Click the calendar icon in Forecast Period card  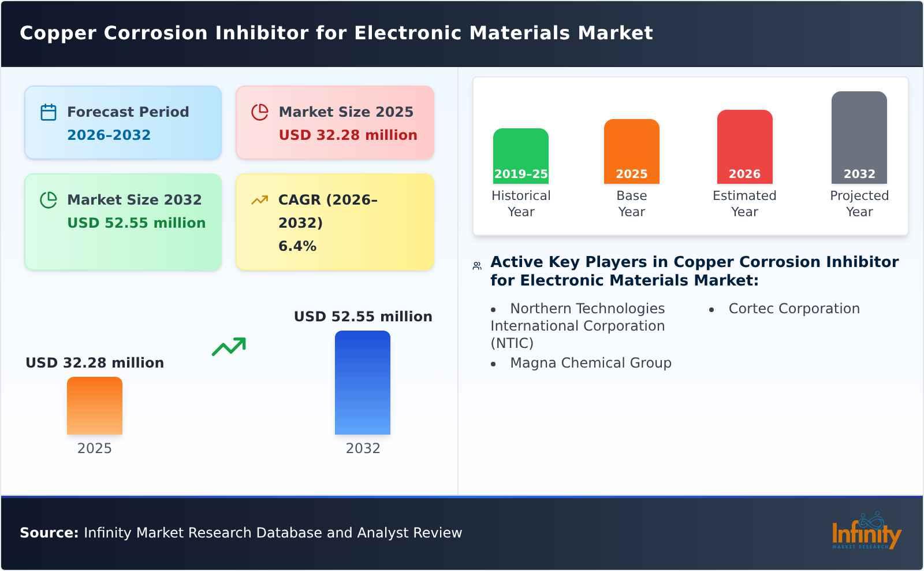point(48,111)
